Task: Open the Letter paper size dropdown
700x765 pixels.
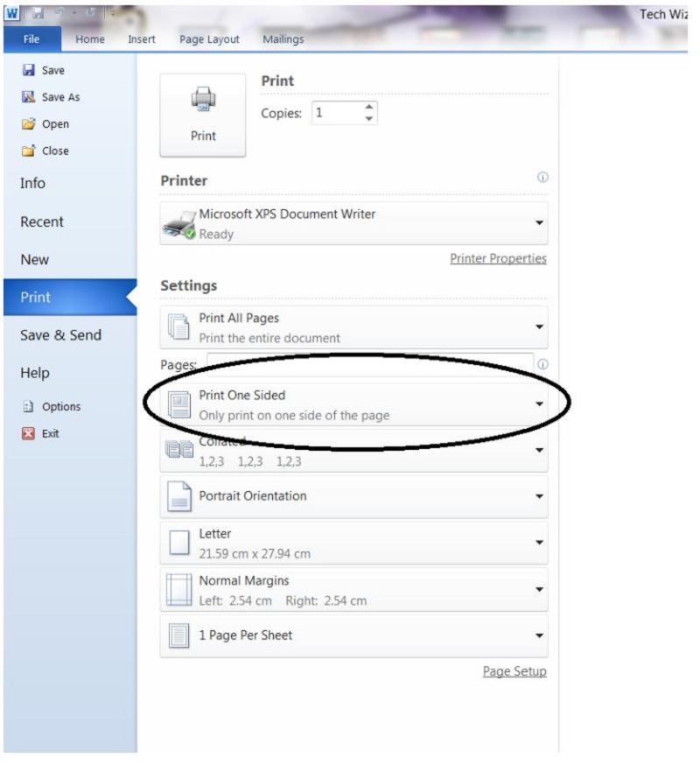Action: click(x=353, y=543)
